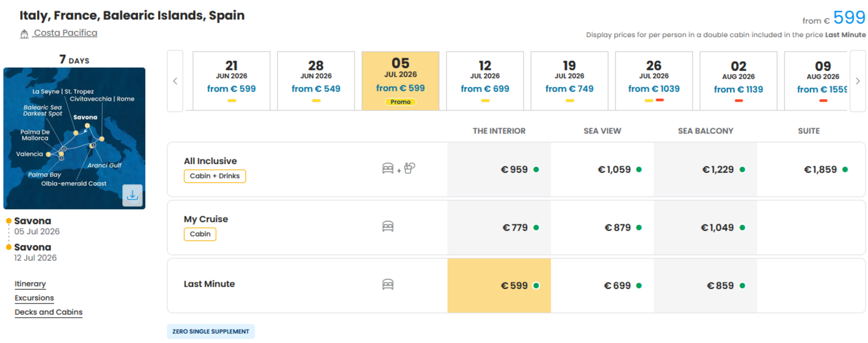Viewport: 868px width, 343px height.
Task: Select the 19 Jul 2026 departure
Action: (569, 81)
